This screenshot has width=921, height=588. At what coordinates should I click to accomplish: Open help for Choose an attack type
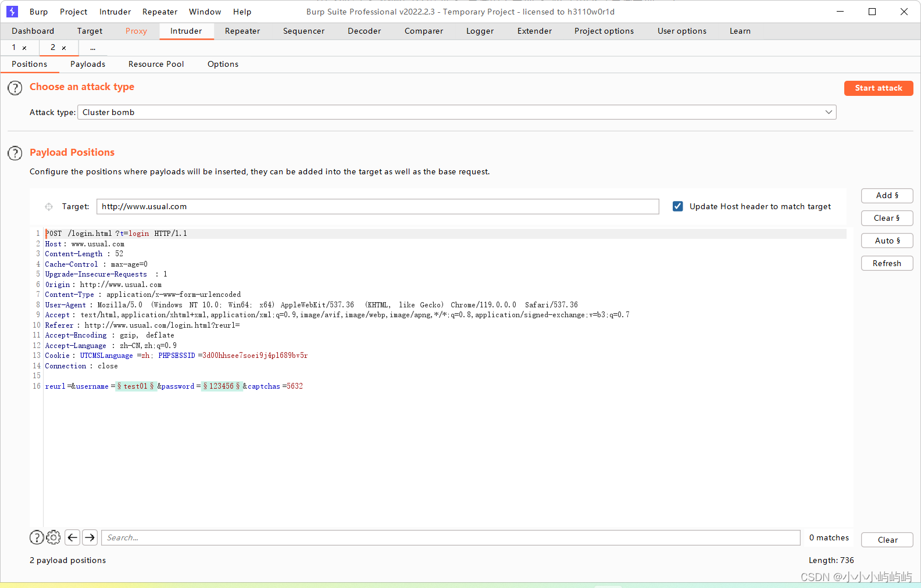pyautogui.click(x=15, y=88)
